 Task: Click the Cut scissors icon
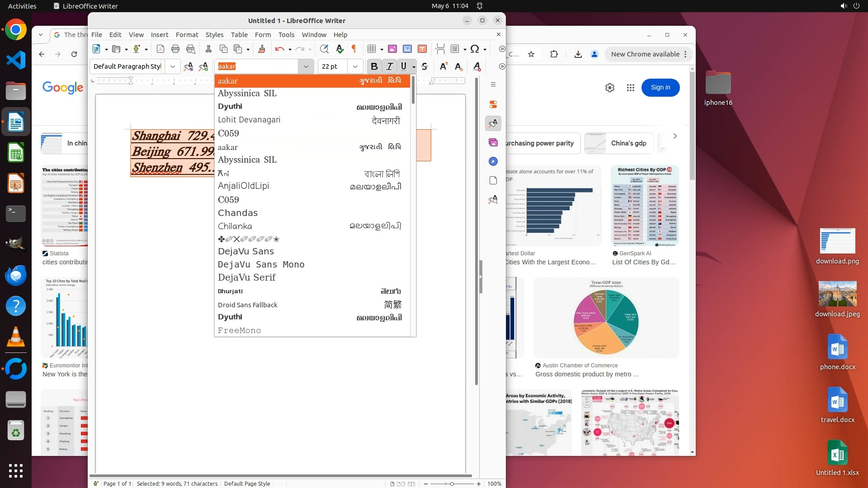click(x=208, y=49)
